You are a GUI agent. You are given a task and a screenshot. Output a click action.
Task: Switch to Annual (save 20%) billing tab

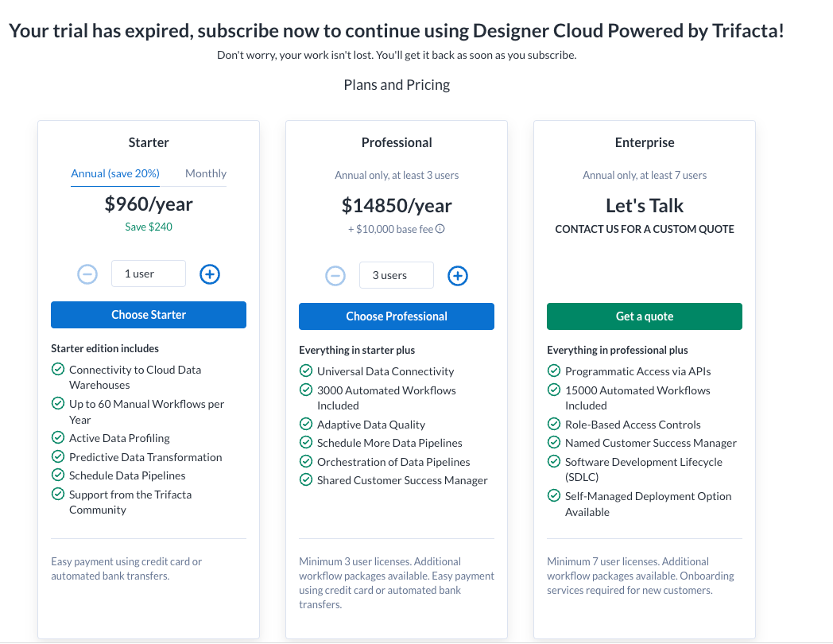coord(115,173)
